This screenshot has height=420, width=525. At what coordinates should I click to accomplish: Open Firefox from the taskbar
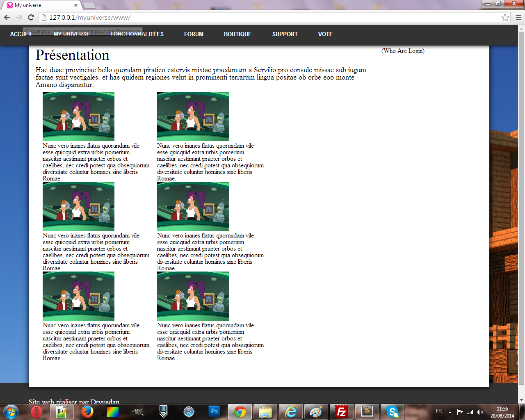87,411
